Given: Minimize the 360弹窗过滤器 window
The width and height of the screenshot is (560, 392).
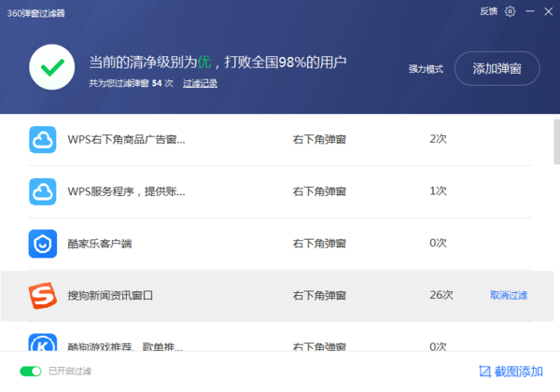Looking at the screenshot, I should (530, 11).
